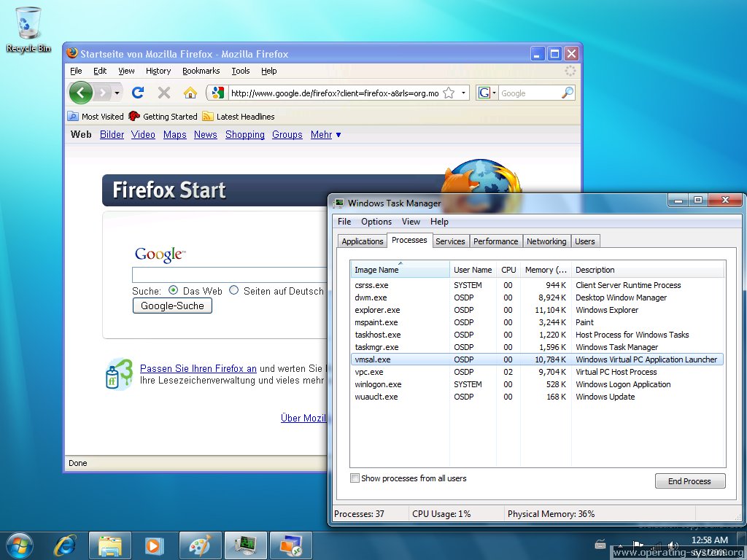Click the End Process button

(690, 481)
